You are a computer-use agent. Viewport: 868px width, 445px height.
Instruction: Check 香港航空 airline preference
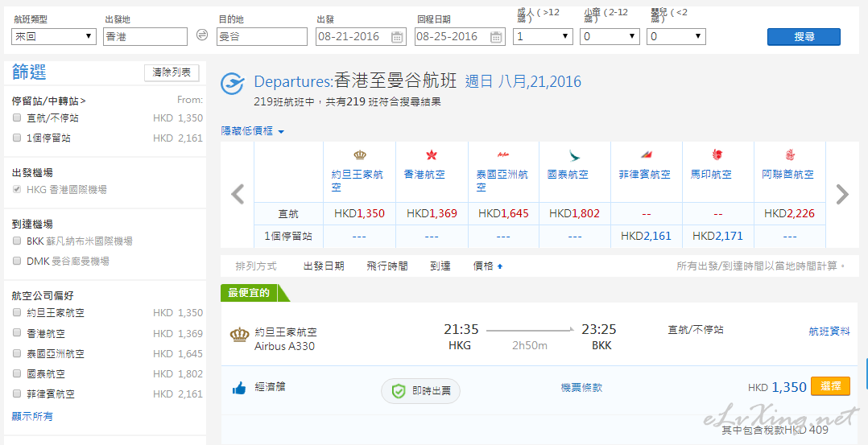pos(17,332)
